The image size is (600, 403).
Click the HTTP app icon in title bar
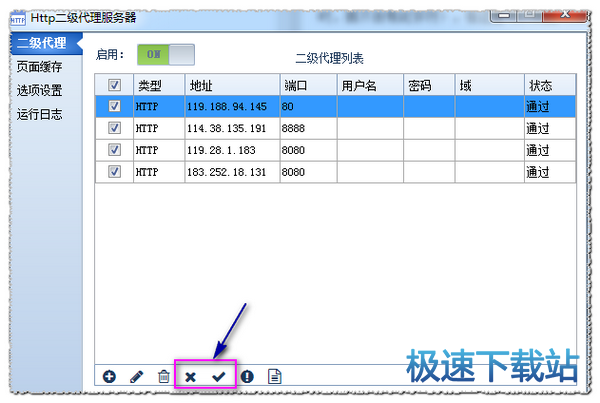pos(18,19)
